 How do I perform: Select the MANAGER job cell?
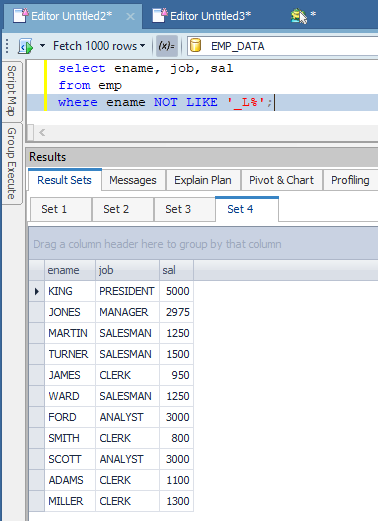pyautogui.click(x=127, y=312)
